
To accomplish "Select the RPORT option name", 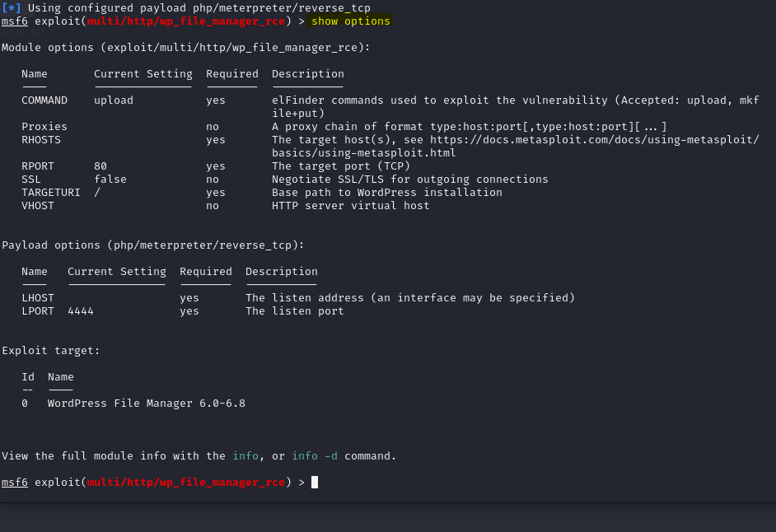I will click(x=38, y=166).
